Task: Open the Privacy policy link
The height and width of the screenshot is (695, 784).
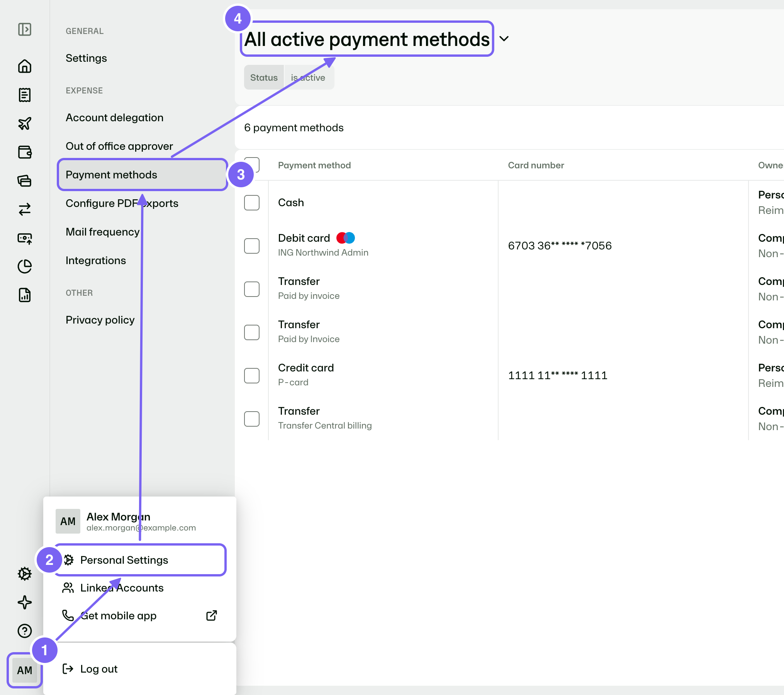Action: coord(100,320)
